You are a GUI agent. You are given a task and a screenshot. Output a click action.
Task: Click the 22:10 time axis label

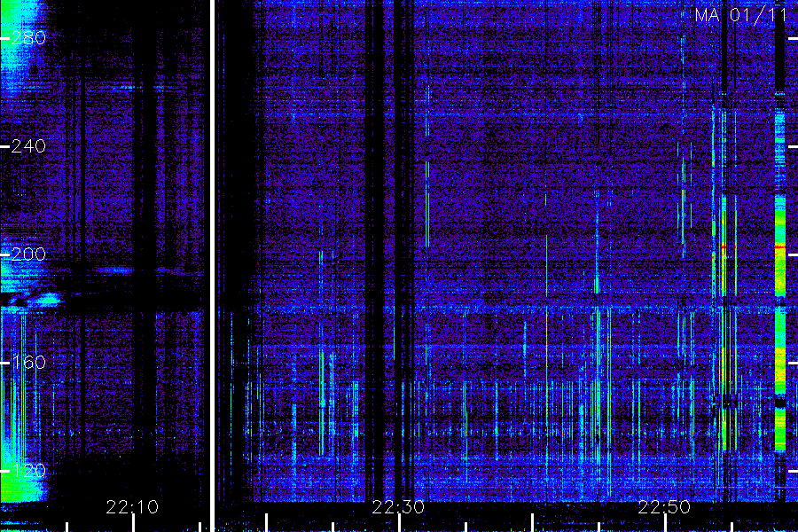132,507
